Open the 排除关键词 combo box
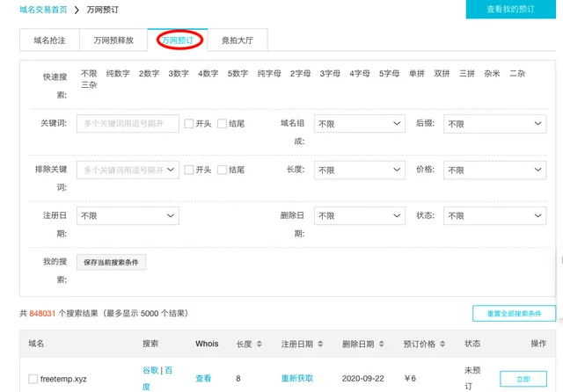563x392 pixels. [128, 170]
